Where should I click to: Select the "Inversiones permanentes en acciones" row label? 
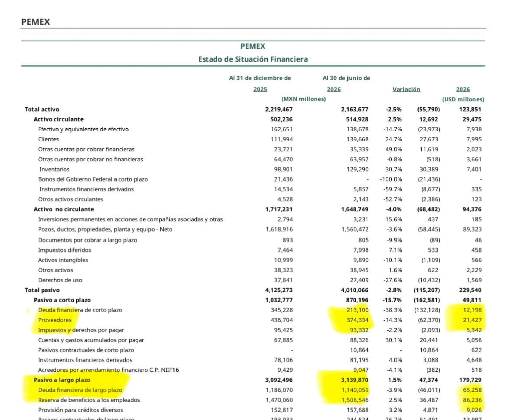click(130, 219)
